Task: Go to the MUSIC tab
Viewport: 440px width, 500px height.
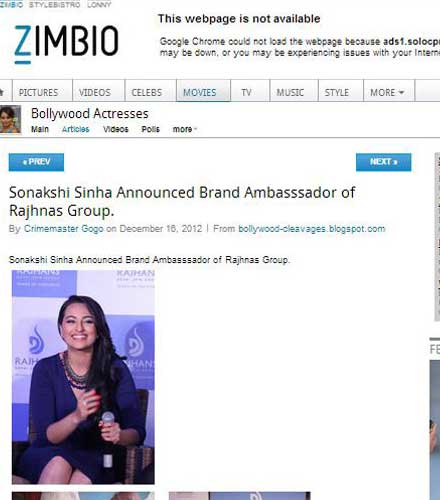Action: (290, 92)
